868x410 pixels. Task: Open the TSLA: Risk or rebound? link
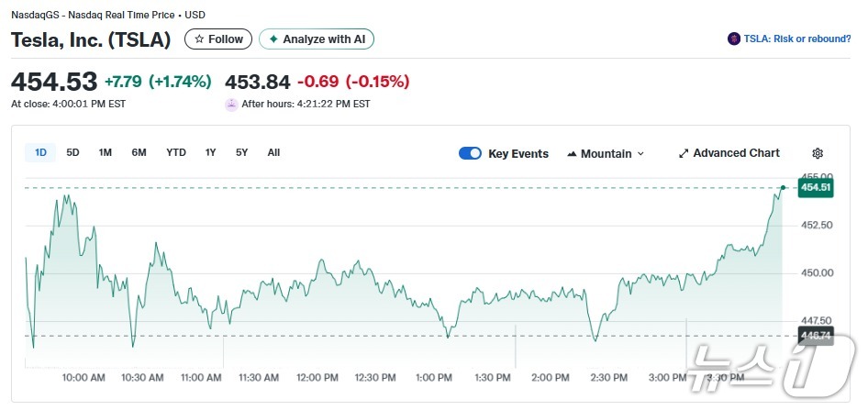pyautogui.click(x=796, y=39)
